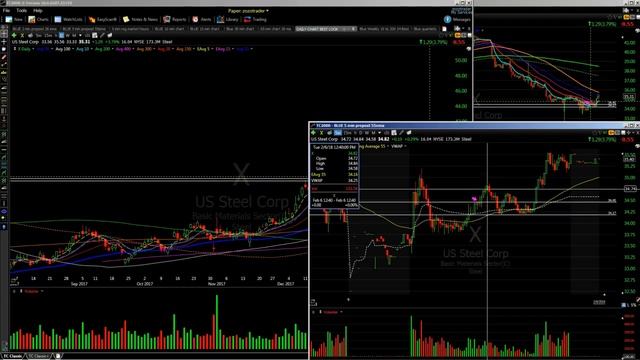
Task: Open VWAP indicator dropdown in 5 min window
Action: [398, 146]
